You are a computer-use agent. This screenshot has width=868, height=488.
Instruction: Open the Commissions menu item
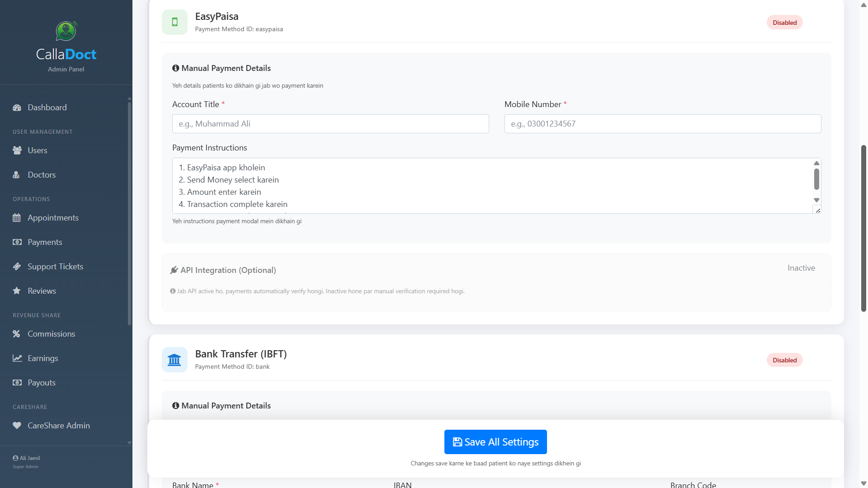51,334
